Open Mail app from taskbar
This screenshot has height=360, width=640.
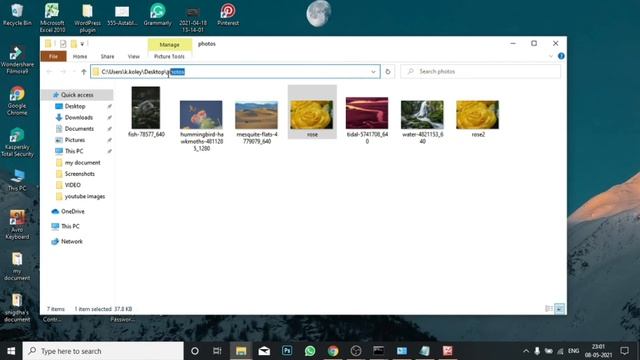click(x=264, y=351)
